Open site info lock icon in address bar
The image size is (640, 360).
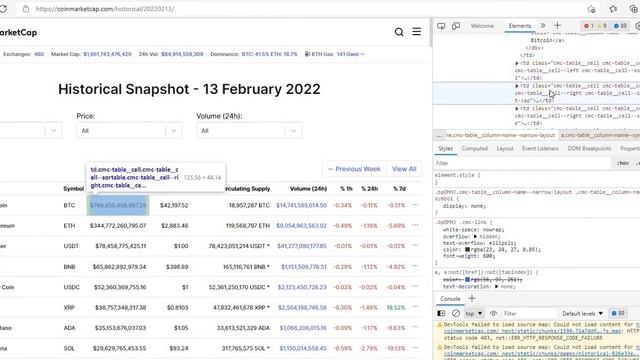point(26,9)
